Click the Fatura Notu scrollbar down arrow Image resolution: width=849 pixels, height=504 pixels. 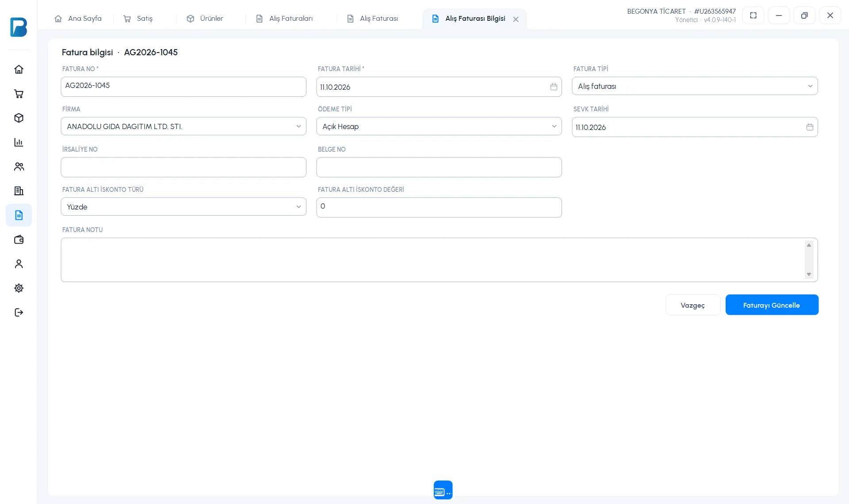coord(809,275)
